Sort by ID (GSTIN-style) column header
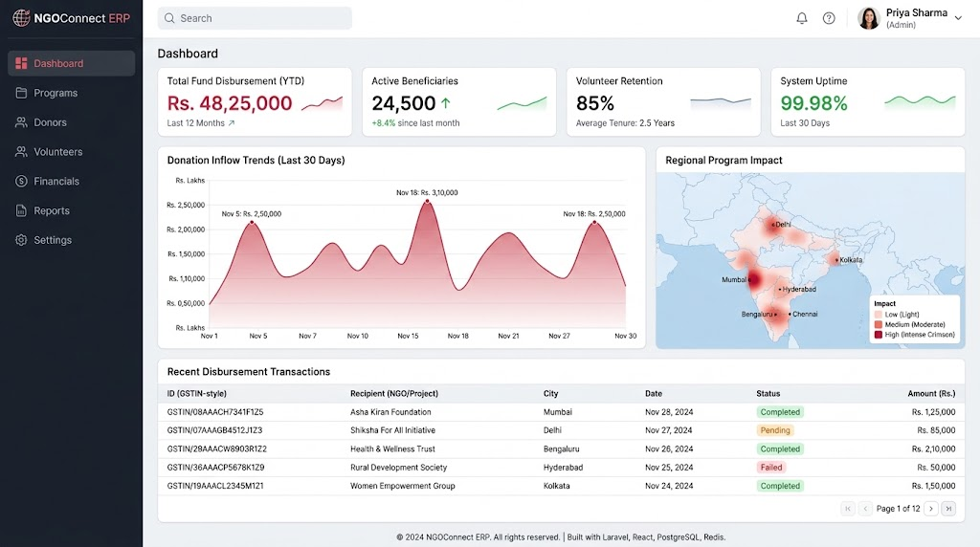Viewport: 980px width, 547px height. pos(197,393)
